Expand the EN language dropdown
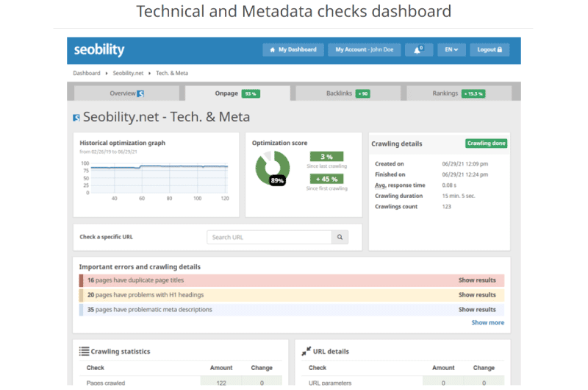Image resolution: width=588 pixels, height=390 pixels. coord(451,49)
